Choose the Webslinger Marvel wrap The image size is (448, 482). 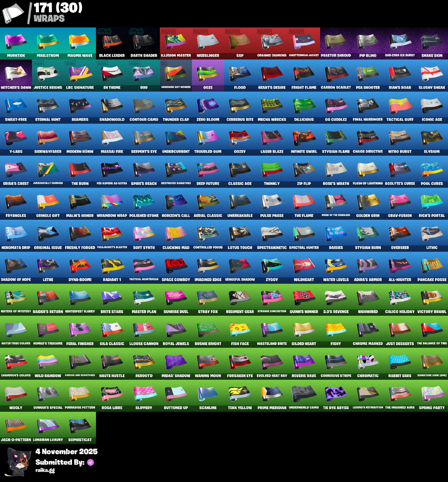(x=208, y=41)
